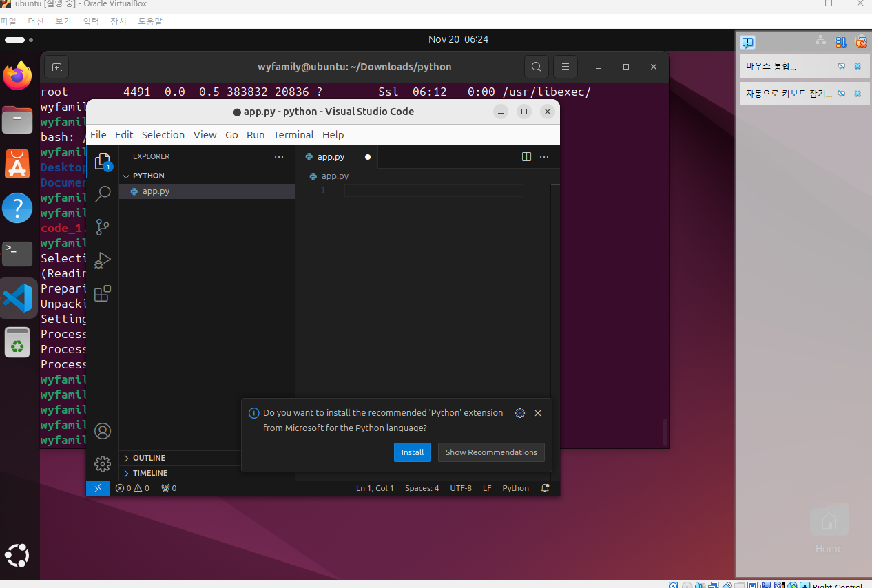The height and width of the screenshot is (588, 872).
Task: Toggle notification sort order icon
Action: click(x=841, y=43)
